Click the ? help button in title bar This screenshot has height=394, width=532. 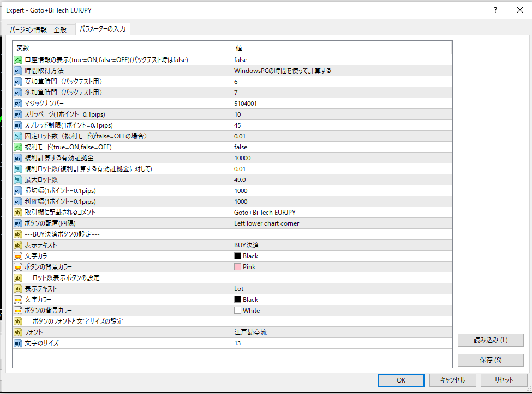(495, 10)
